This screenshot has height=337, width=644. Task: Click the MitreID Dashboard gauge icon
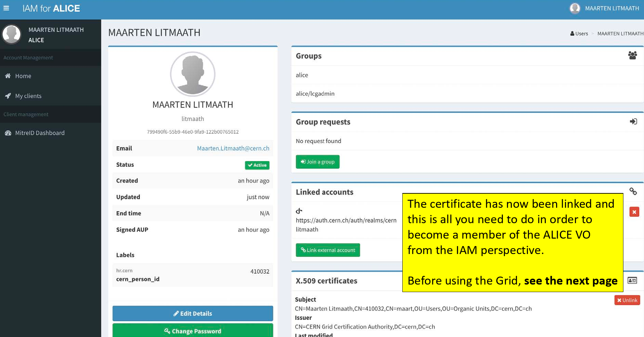pos(8,133)
